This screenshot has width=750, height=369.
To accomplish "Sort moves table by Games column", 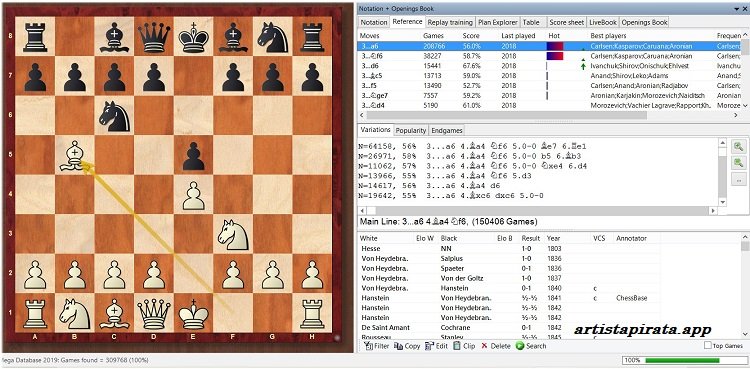I will pos(433,36).
